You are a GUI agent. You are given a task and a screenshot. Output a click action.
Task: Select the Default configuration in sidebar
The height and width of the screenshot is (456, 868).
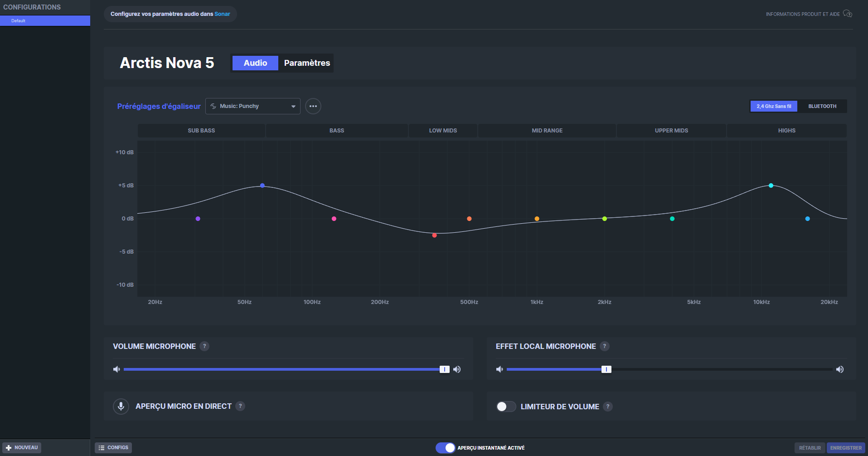45,21
